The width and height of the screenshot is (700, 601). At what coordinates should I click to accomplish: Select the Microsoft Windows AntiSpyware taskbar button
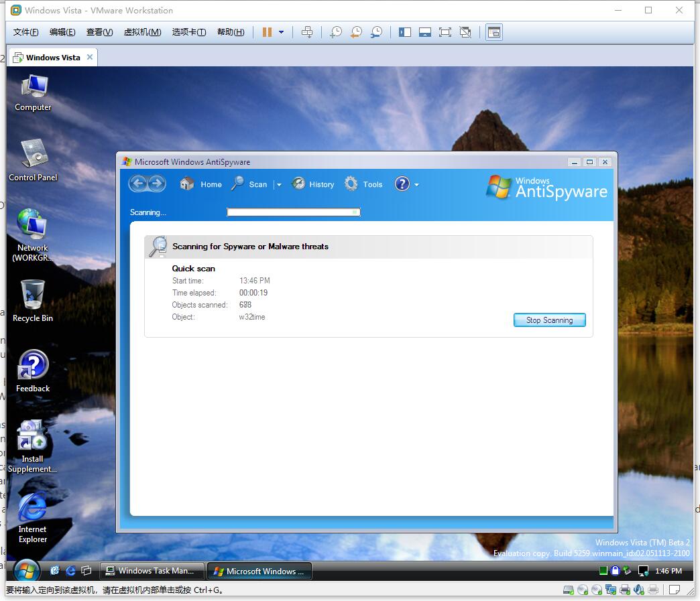[x=259, y=571]
